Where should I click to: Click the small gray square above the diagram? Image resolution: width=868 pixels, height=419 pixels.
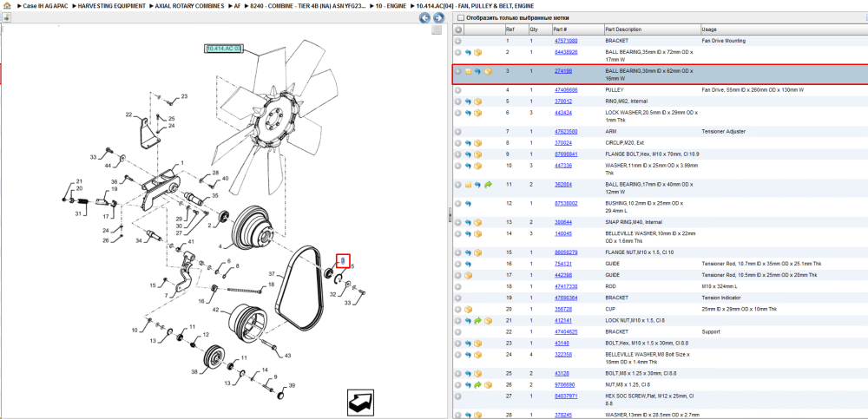[437, 29]
